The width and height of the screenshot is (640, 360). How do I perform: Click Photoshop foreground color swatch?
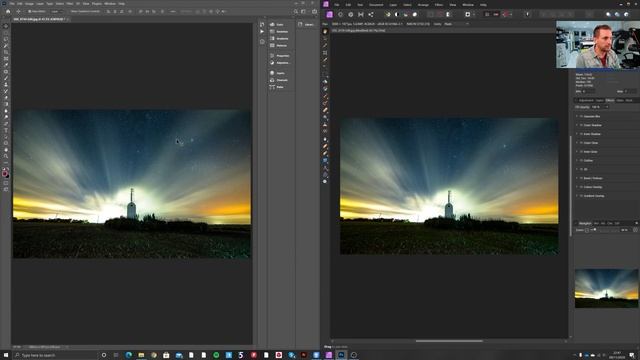click(x=4, y=173)
